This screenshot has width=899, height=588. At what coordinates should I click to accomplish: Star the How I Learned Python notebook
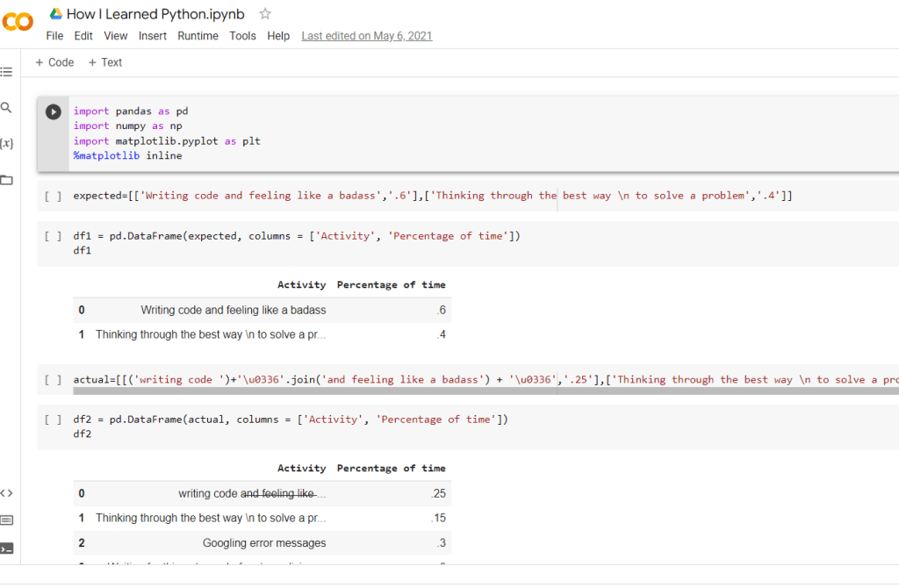[x=265, y=14]
